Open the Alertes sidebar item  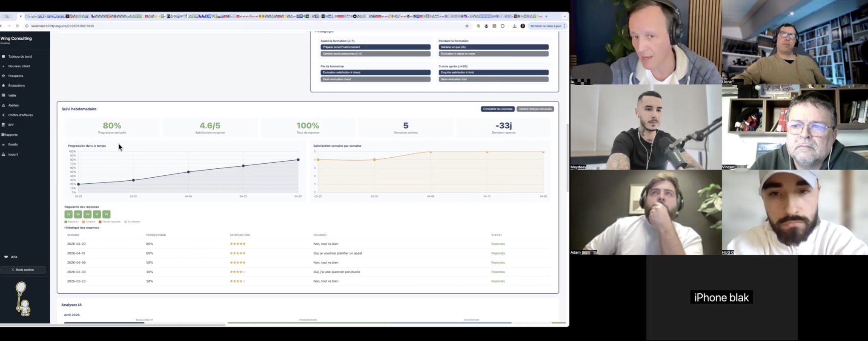point(13,105)
